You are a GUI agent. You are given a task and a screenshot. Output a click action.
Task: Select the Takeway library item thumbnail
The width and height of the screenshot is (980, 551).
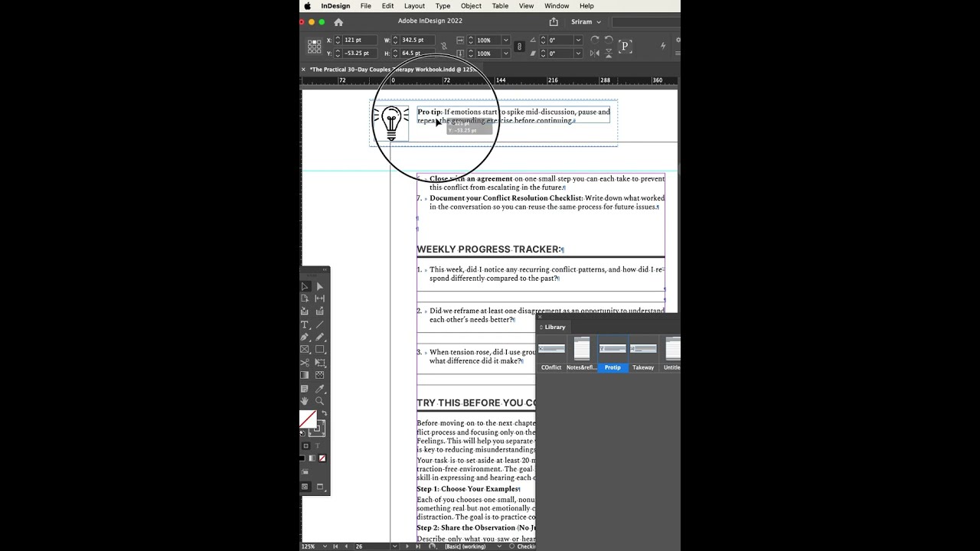pos(643,350)
